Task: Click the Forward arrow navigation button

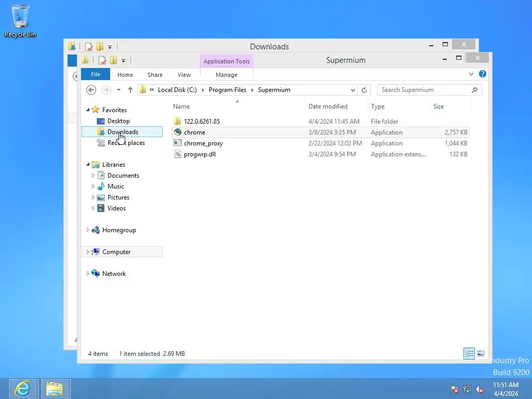Action: click(x=106, y=90)
